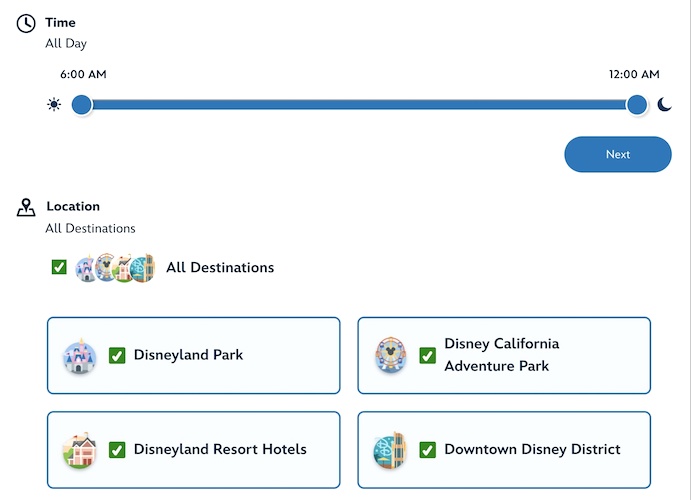Click the 6:00 AM start slider handle
Screen dimensions: 691x500
(x=82, y=104)
